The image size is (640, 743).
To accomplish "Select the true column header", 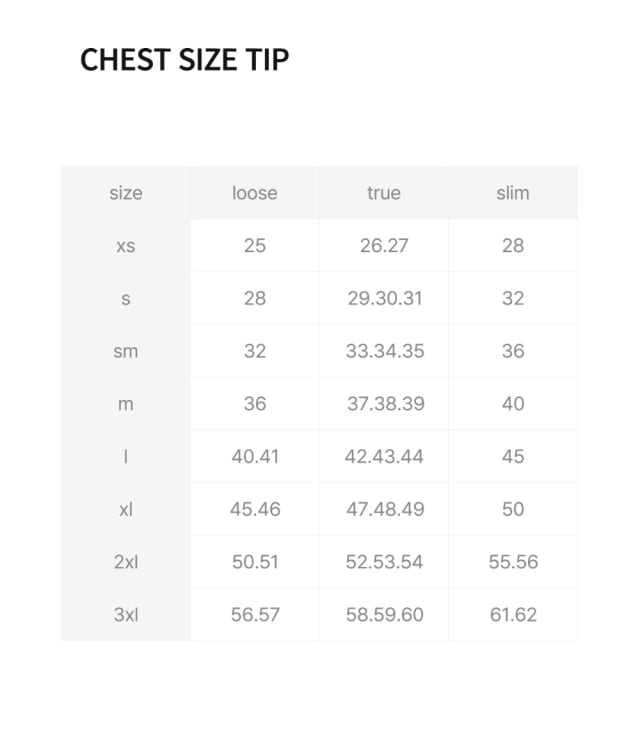I will [384, 193].
